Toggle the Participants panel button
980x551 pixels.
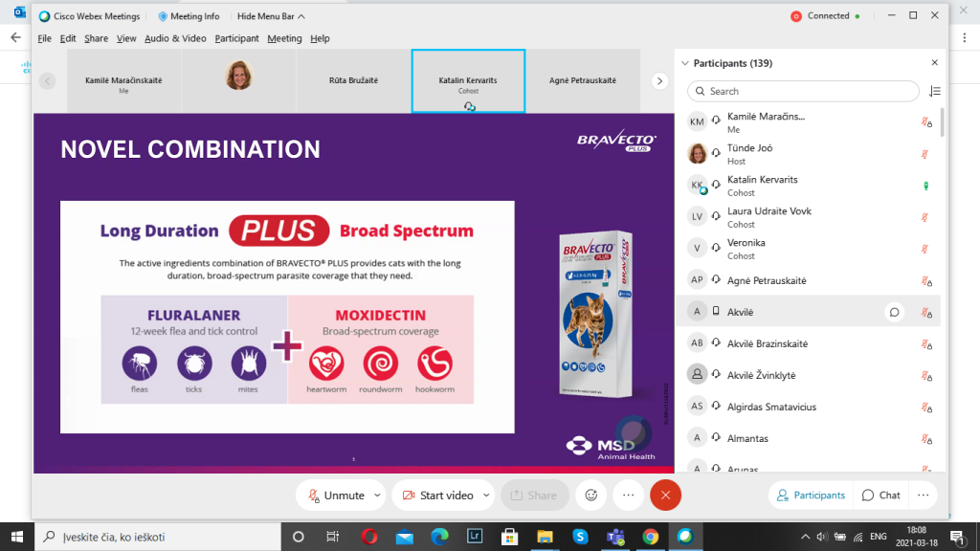[x=812, y=495]
